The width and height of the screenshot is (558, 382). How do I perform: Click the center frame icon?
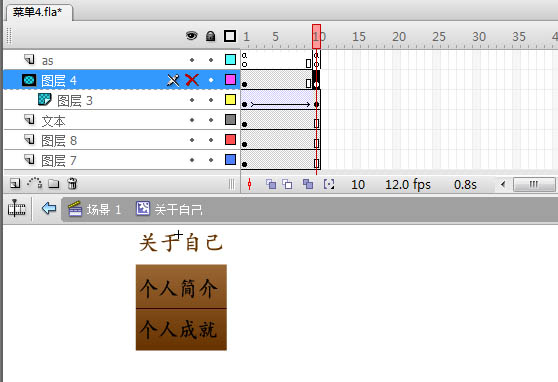tap(249, 184)
